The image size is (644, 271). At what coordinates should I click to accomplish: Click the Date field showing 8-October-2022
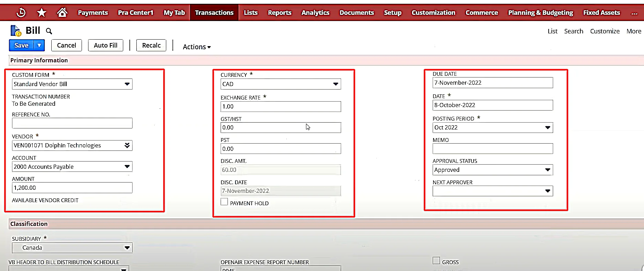click(493, 105)
